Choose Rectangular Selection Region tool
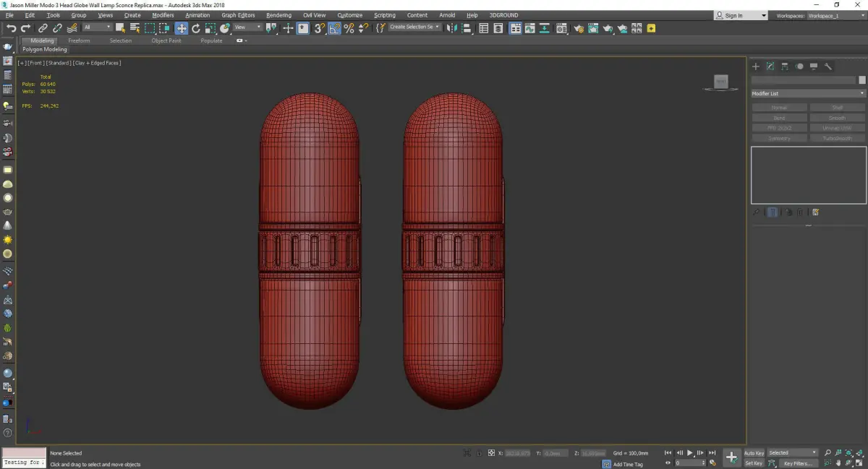 click(150, 28)
